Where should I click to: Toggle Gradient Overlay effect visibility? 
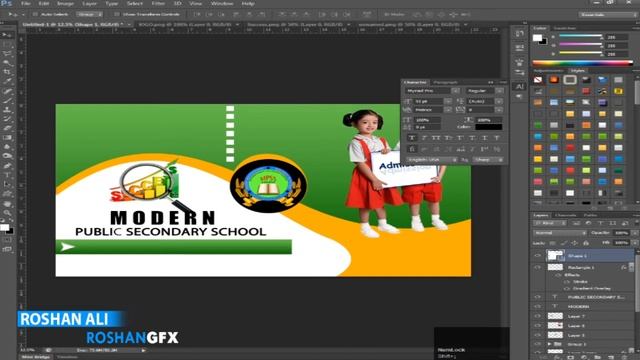point(567,289)
